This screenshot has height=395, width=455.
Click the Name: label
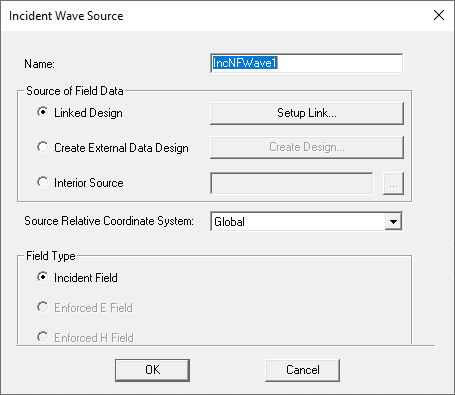39,64
